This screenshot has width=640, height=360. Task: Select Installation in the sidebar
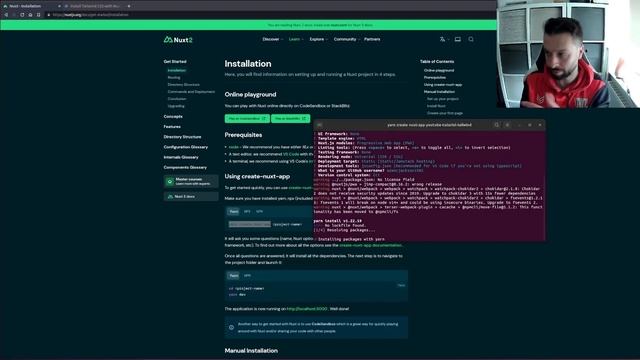pyautogui.click(x=177, y=70)
